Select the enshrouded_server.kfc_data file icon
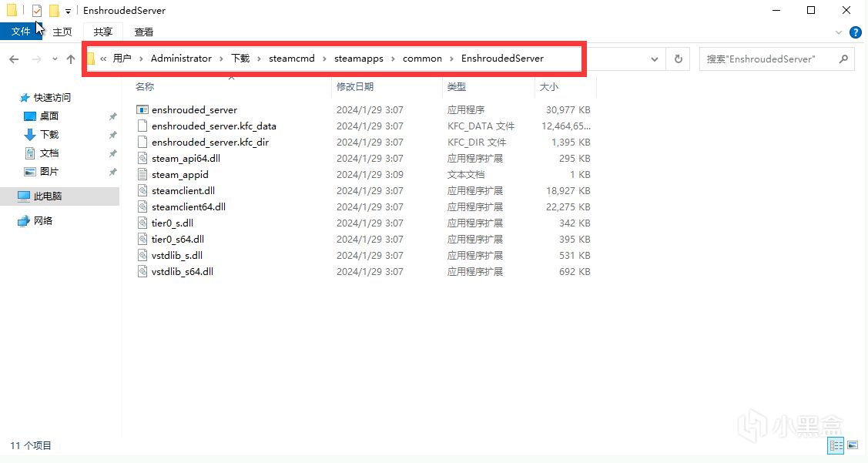 pyautogui.click(x=142, y=126)
